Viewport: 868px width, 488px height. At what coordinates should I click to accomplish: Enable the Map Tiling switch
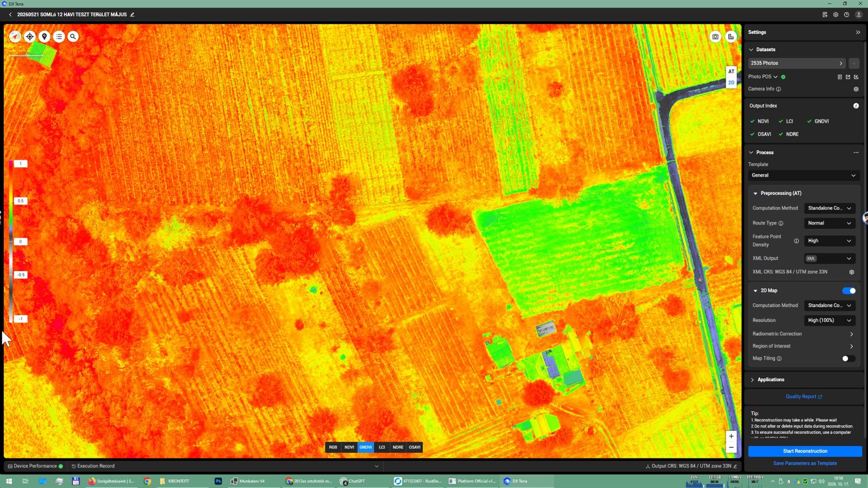(849, 359)
